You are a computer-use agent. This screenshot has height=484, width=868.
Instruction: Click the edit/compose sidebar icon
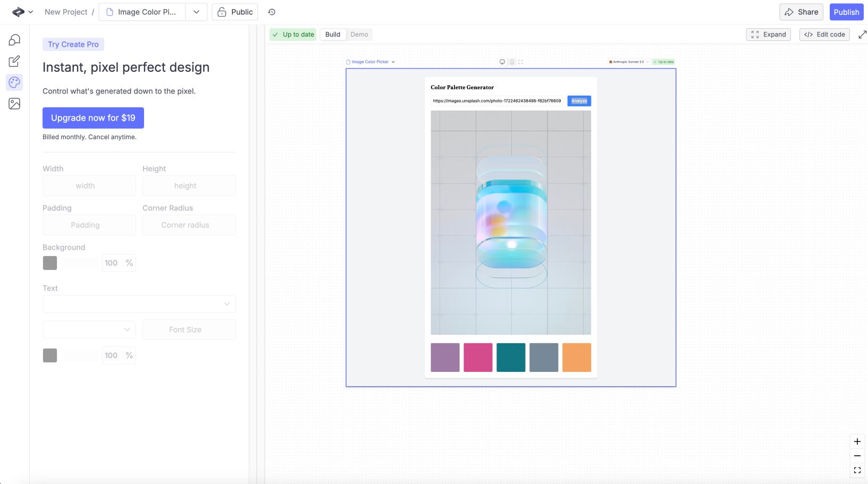coord(14,61)
